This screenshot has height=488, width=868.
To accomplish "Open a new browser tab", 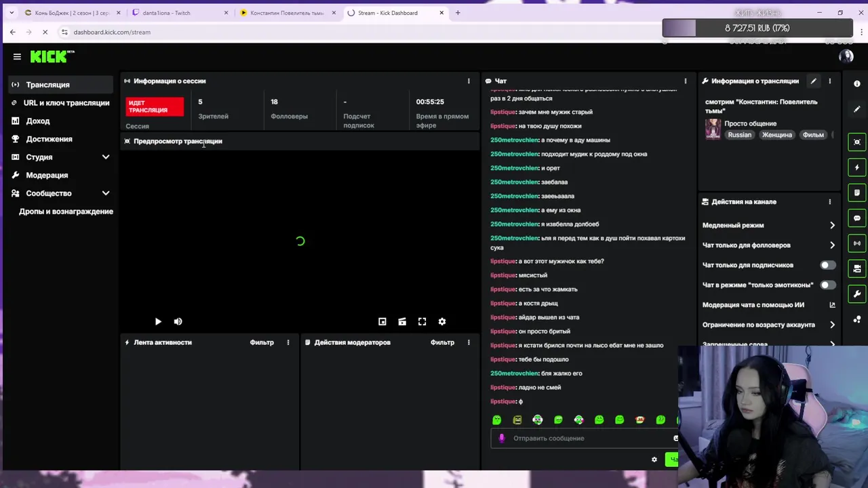I will click(x=458, y=13).
